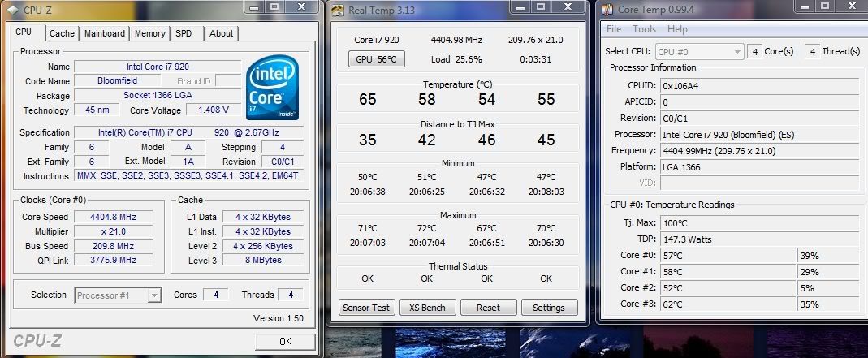Click the minimum timestamp 20:08:03 in Real Temp
The image size is (868, 358).
coord(546,192)
